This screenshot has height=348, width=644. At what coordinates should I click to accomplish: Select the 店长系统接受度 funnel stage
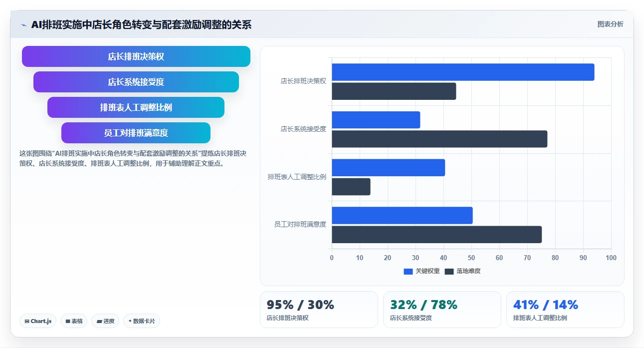(136, 82)
